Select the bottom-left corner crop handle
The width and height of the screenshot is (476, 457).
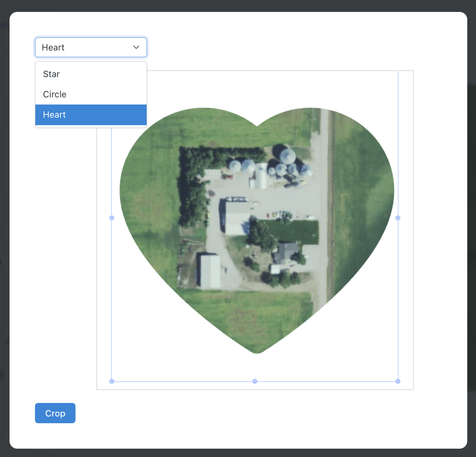[x=112, y=381]
